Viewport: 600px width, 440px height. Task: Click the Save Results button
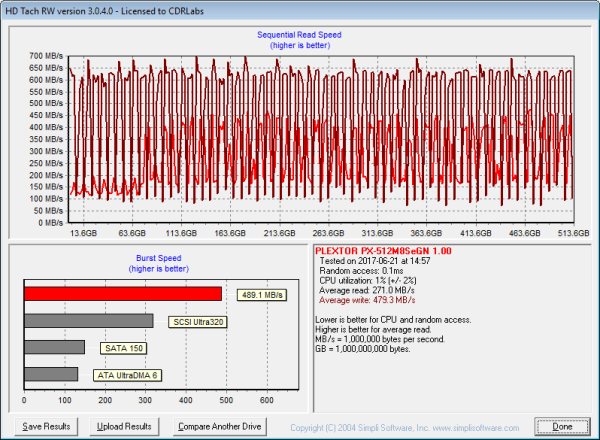(47, 426)
